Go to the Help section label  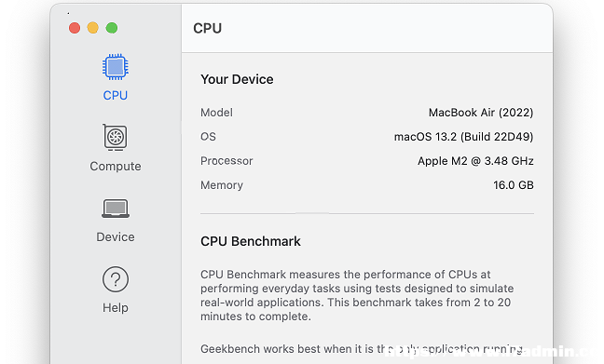[116, 308]
